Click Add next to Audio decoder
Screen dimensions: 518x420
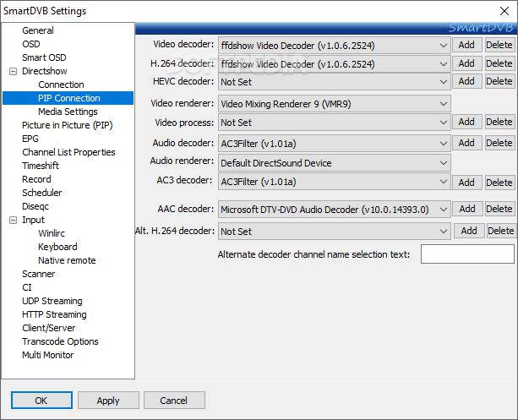point(466,143)
